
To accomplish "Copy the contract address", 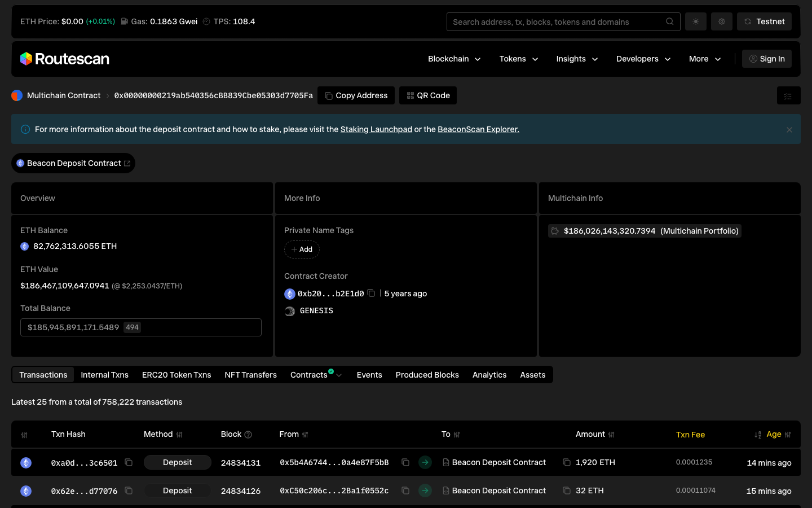I will pos(356,95).
